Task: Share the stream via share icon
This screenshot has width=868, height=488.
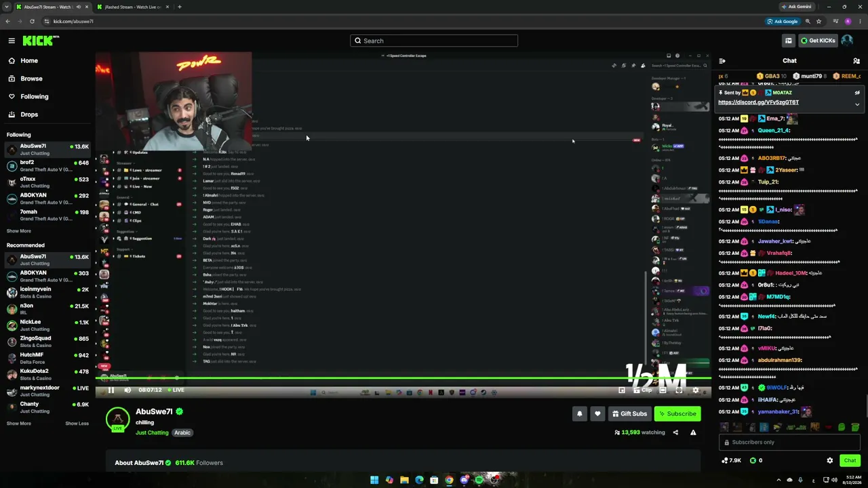Action: (x=675, y=432)
